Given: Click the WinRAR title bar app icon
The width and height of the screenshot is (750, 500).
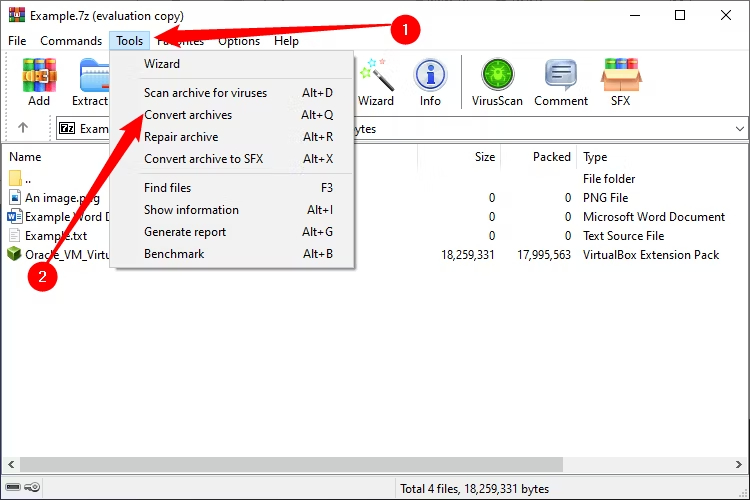Looking at the screenshot, I should pos(16,15).
